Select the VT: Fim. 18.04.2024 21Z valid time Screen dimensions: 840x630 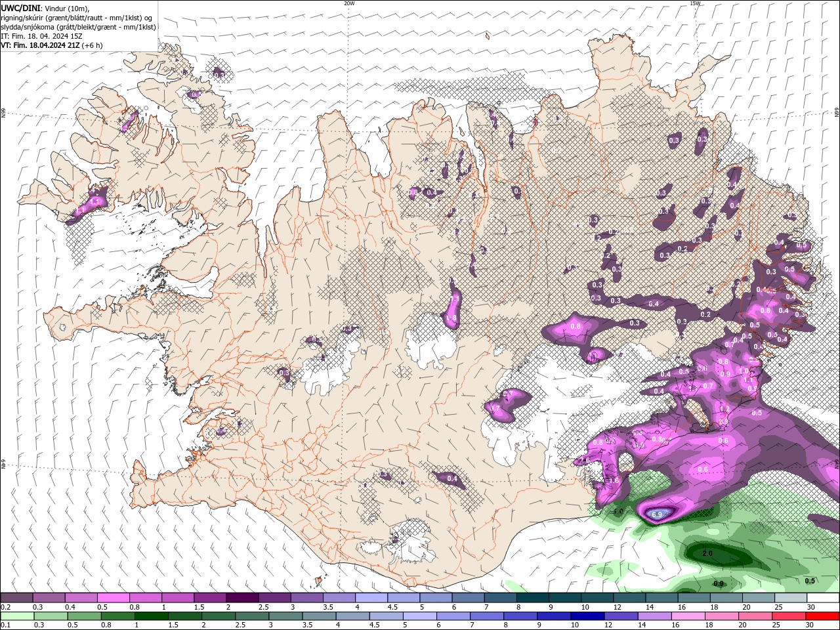point(40,45)
